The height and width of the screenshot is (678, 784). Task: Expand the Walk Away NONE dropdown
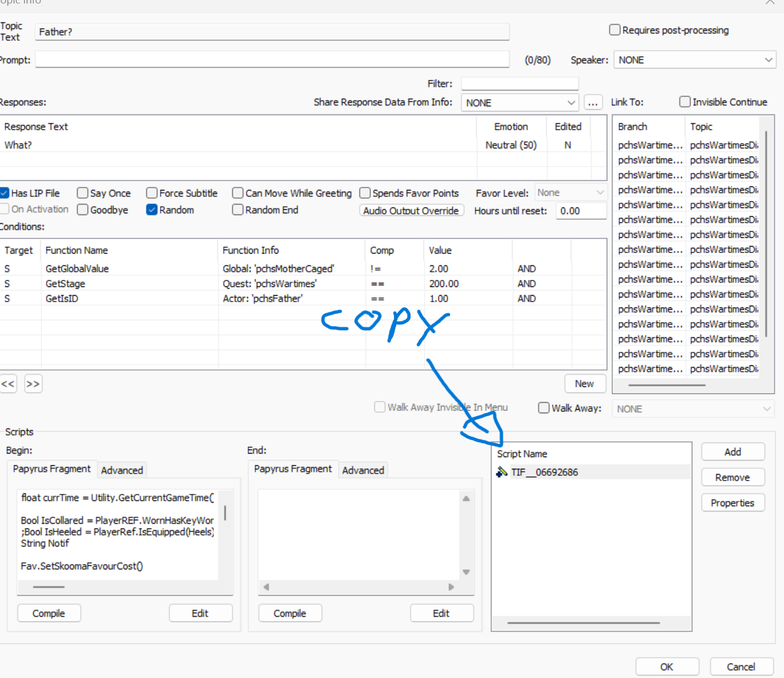[x=692, y=409]
